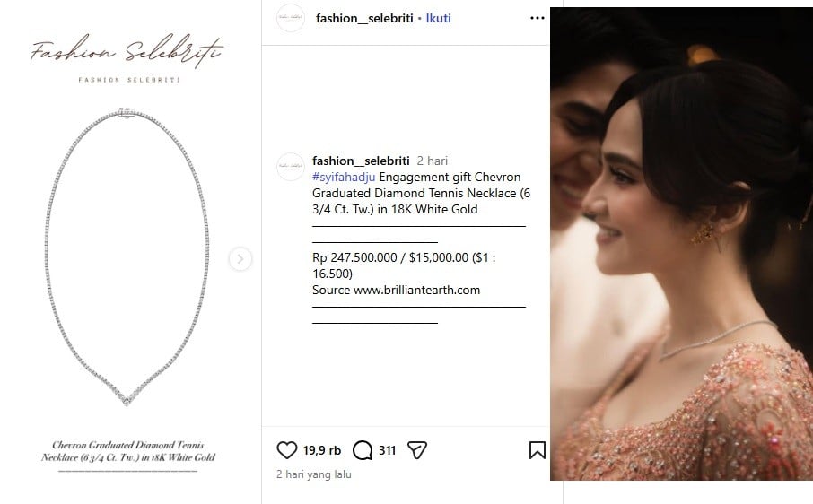
Task: Click Fashion Selebriti script logo
Action: (x=127, y=51)
